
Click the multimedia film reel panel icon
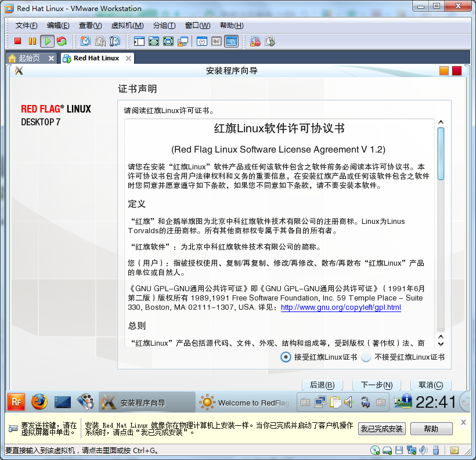[x=85, y=402]
